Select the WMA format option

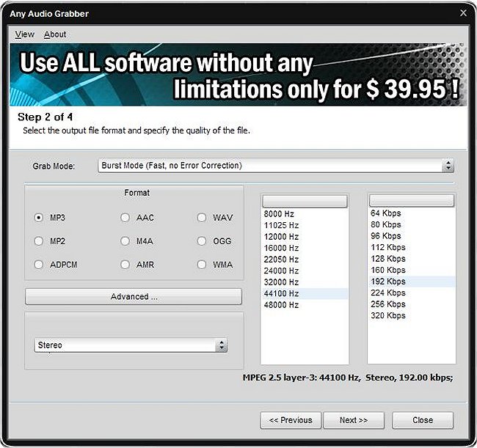(x=201, y=265)
